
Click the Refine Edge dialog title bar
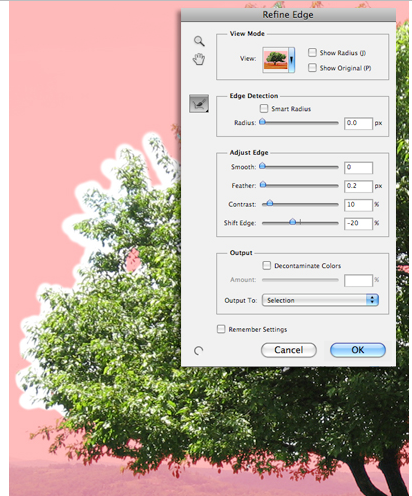click(288, 15)
